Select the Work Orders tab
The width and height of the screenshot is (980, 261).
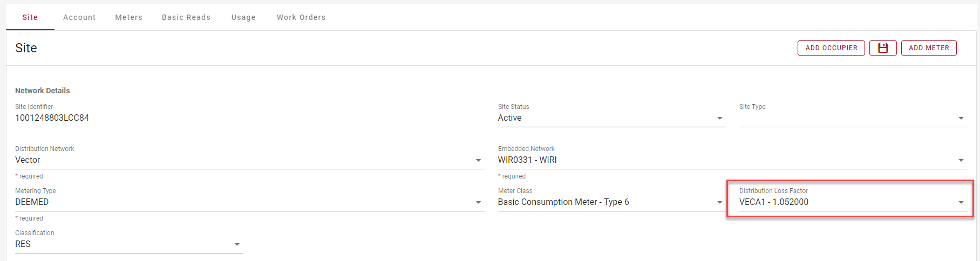point(301,17)
